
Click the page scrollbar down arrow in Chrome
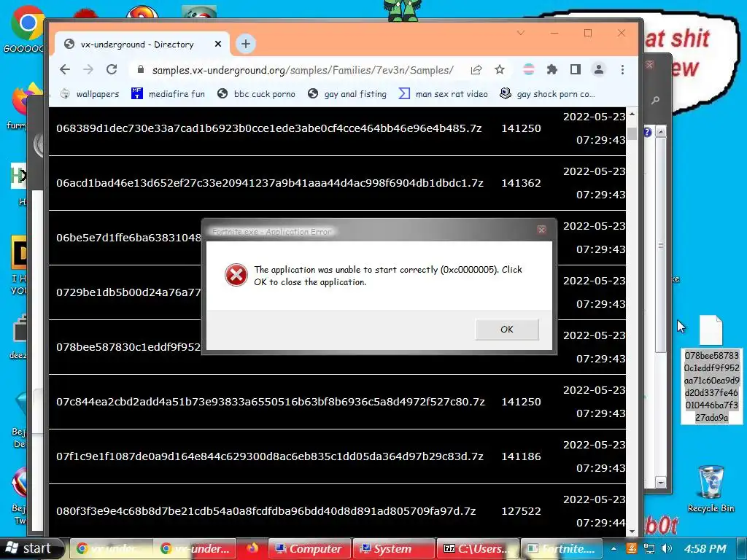click(x=632, y=532)
